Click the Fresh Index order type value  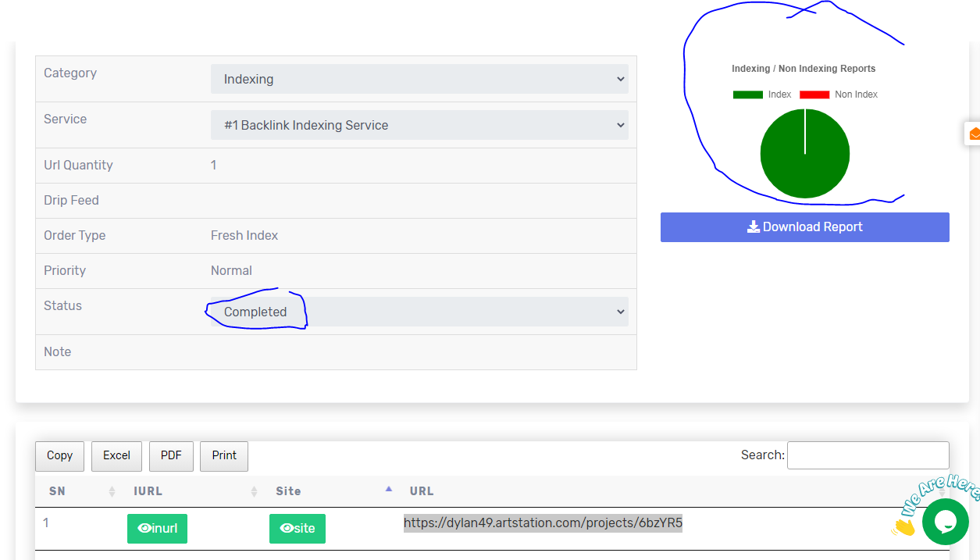click(x=244, y=236)
